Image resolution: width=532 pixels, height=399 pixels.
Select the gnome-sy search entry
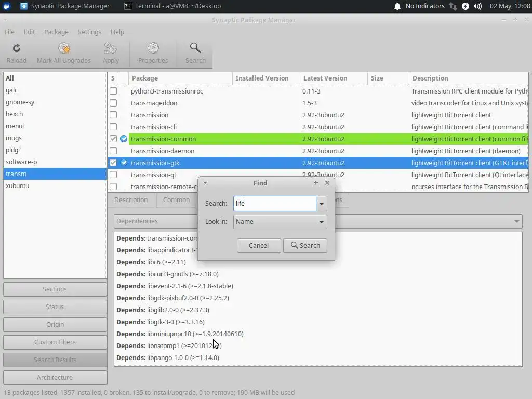pos(55,102)
